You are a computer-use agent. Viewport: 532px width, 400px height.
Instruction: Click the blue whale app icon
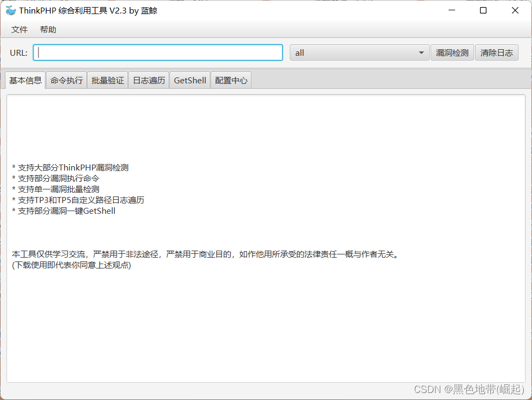click(x=10, y=10)
